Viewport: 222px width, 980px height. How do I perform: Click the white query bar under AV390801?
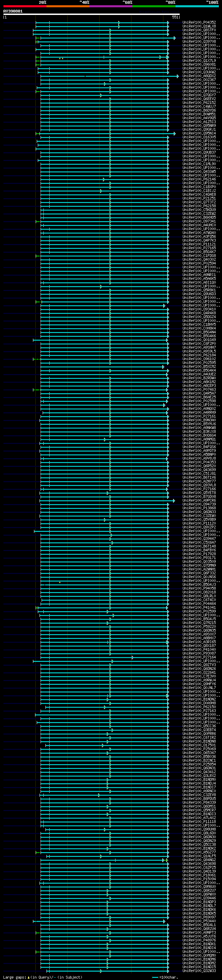(92, 15)
